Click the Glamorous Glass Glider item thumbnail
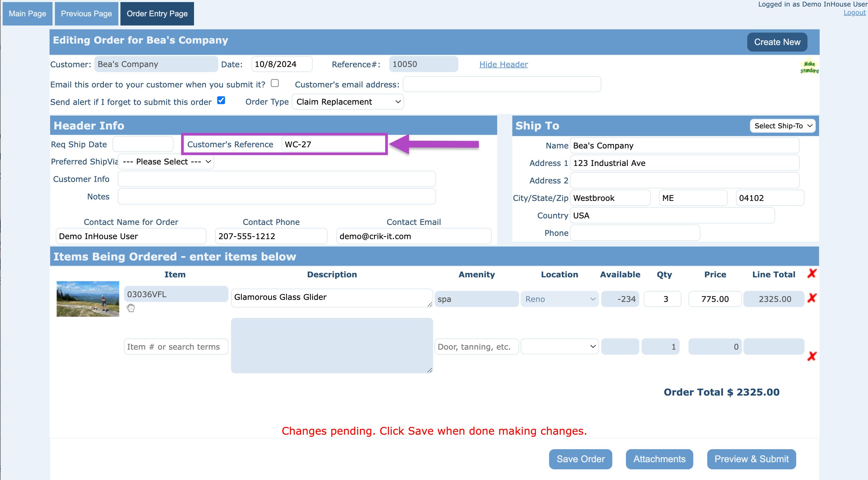The width and height of the screenshot is (868, 480). click(x=88, y=299)
